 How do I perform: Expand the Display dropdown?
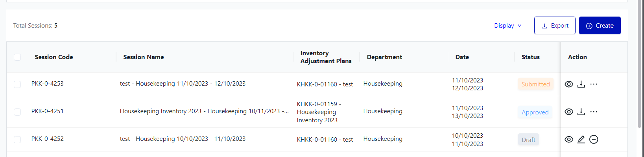click(508, 25)
